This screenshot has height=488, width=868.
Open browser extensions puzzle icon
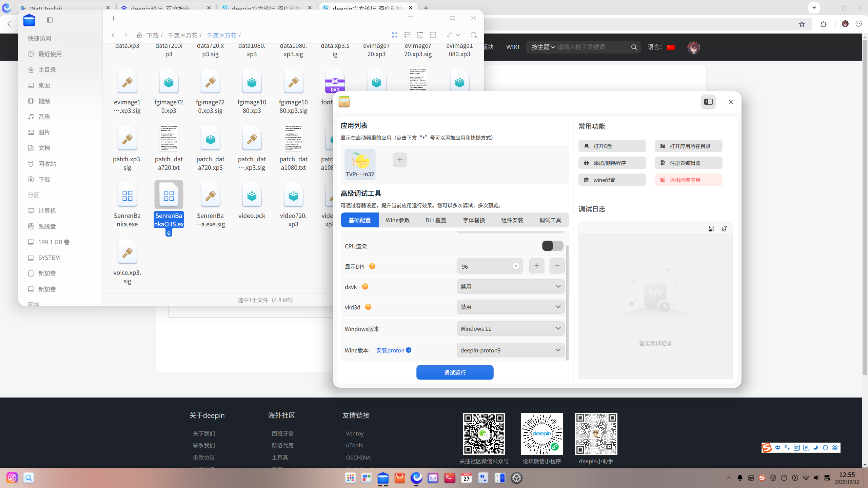[x=824, y=24]
